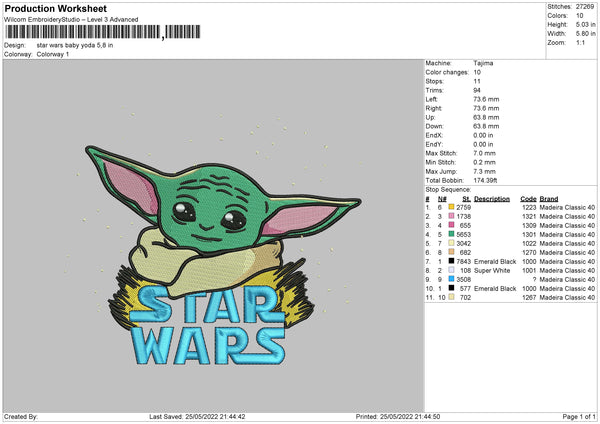Select the blue swatch beside stitch count 3508

tap(451, 279)
